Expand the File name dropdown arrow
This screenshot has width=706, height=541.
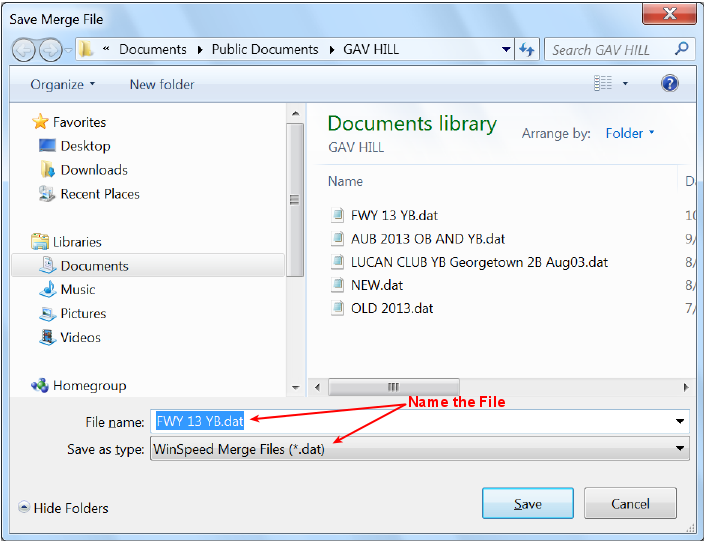pos(680,421)
